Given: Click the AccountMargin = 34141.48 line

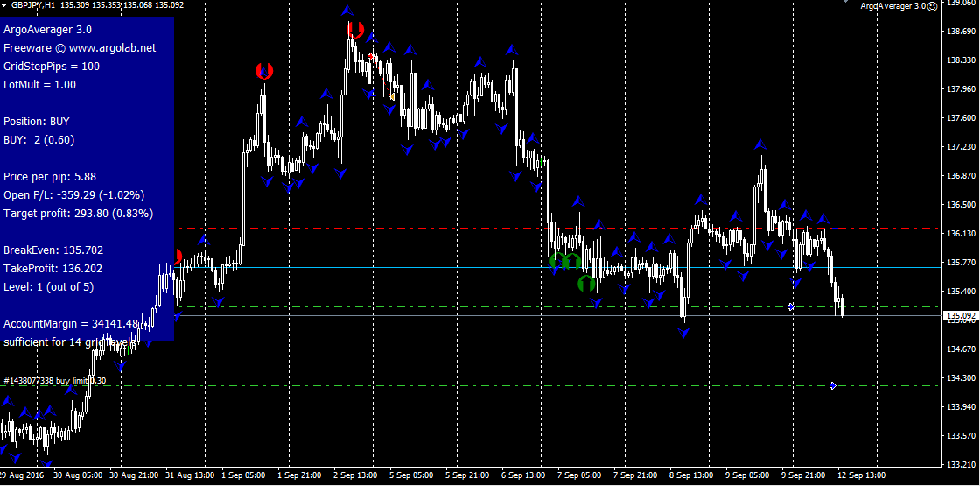Looking at the screenshot, I should (71, 324).
